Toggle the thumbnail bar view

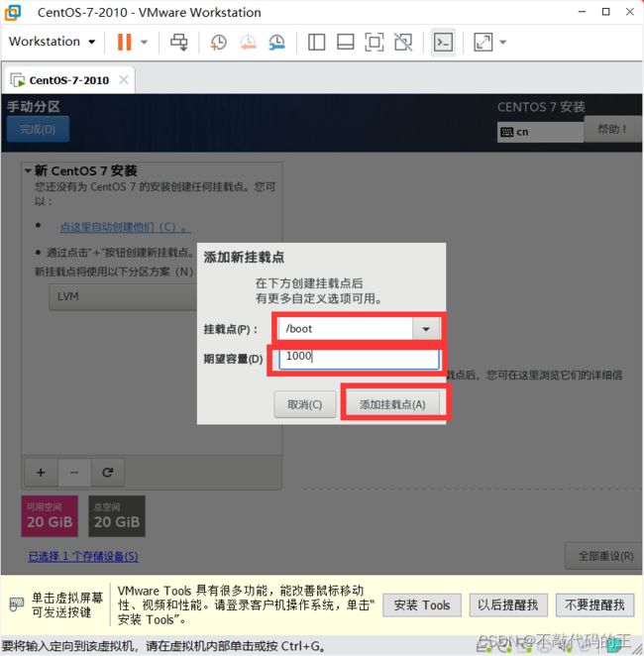coord(346,42)
